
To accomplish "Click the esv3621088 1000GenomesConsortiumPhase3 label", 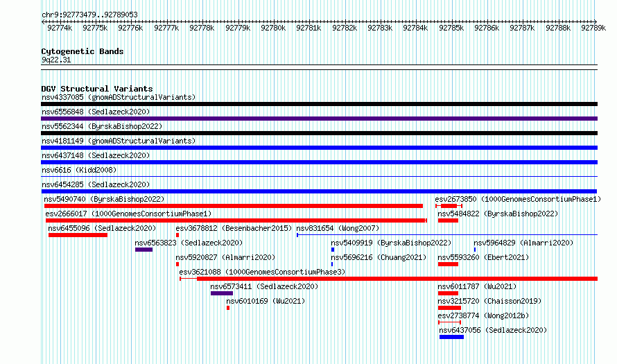I will click(x=262, y=272).
